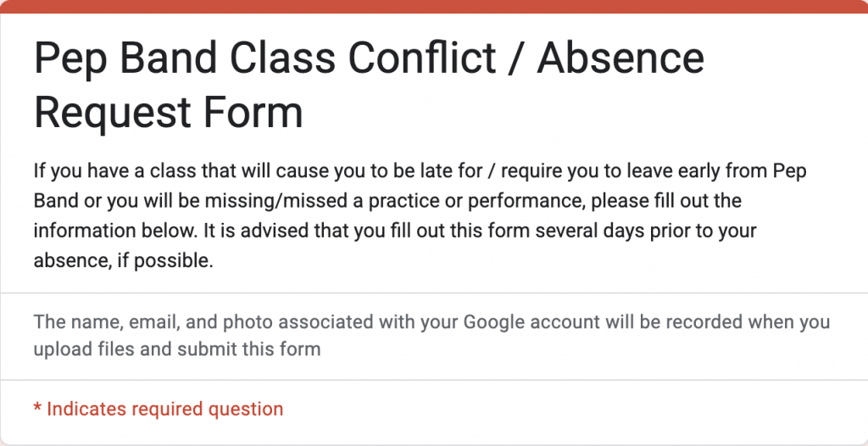This screenshot has height=446, width=868.
Task: Click the "Indicates required question" text
Action: point(164,410)
